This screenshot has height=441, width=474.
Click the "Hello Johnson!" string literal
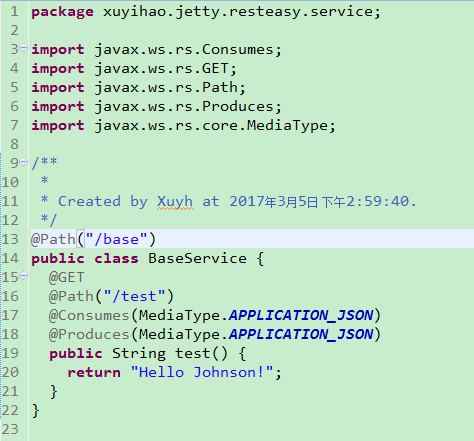(202, 372)
